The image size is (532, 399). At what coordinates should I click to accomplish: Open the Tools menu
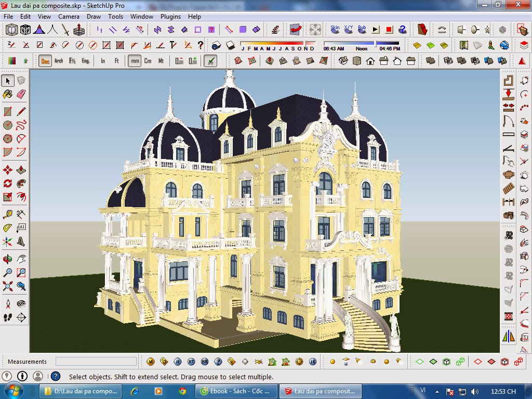coord(115,16)
